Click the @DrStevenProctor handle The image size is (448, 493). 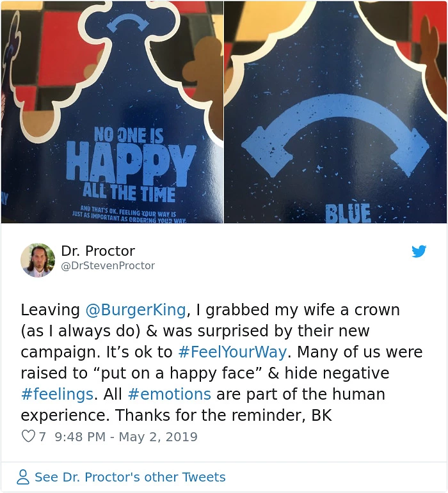pos(108,266)
